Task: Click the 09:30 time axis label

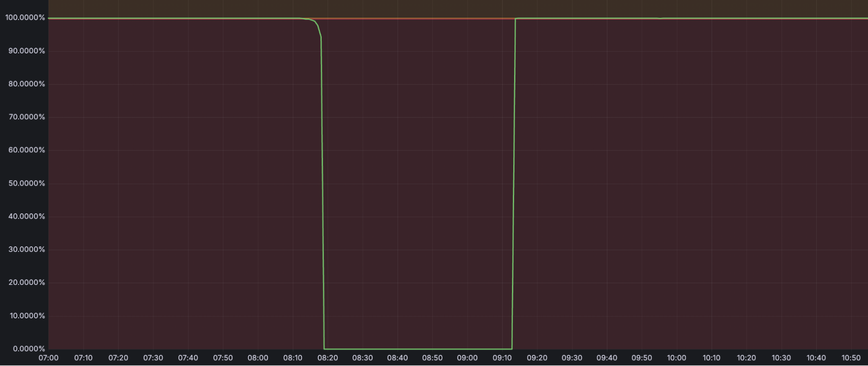Action: (572, 358)
